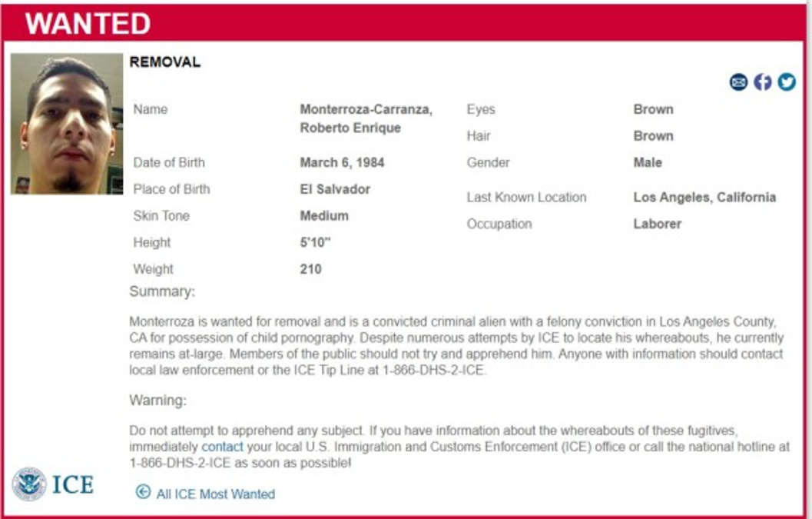Click the email share icon
This screenshot has height=519, width=812.
click(x=738, y=82)
